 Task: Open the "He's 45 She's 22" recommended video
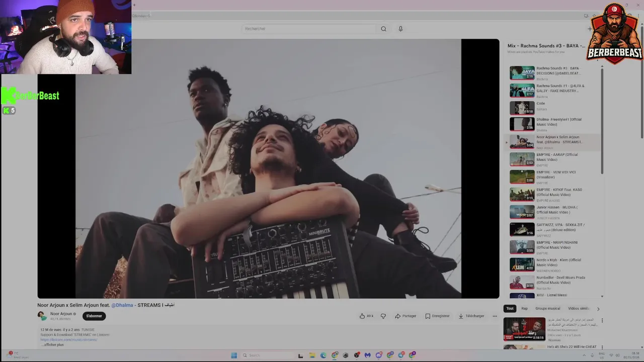coord(572,347)
